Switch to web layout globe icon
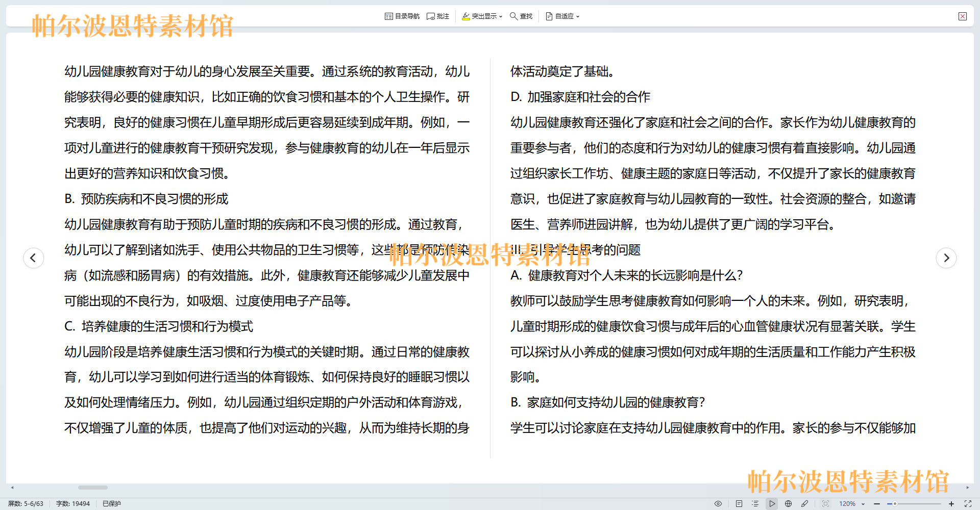Screen dimensions: 980x510 (789, 503)
